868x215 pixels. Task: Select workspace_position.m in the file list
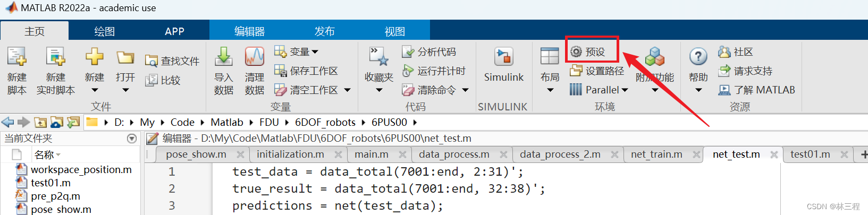point(81,169)
